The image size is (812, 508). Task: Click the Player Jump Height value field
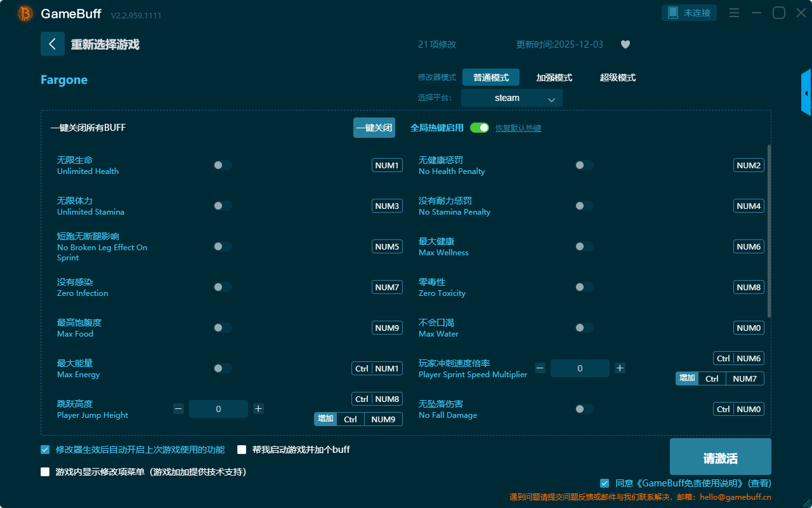coord(218,409)
